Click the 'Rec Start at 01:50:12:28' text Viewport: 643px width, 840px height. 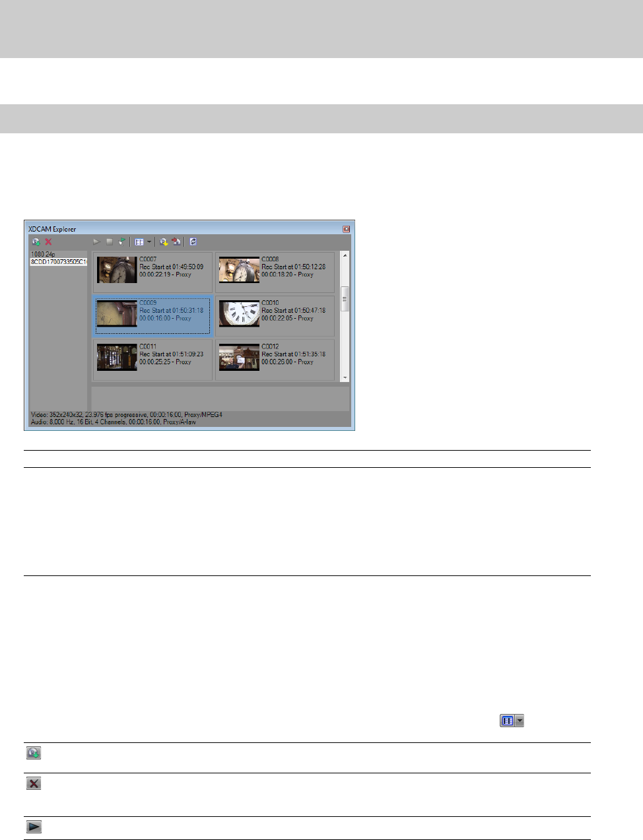(294, 267)
